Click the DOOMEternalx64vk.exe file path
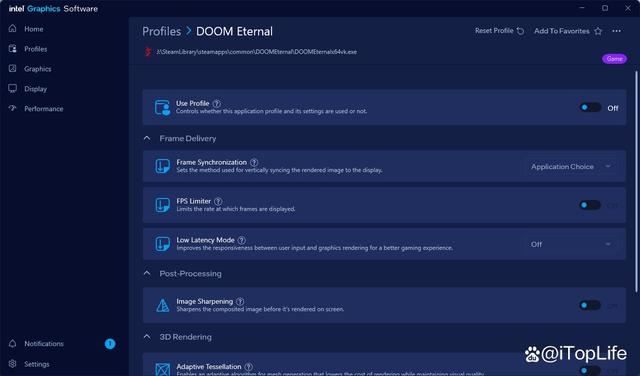The image size is (640, 376). pyautogui.click(x=257, y=52)
